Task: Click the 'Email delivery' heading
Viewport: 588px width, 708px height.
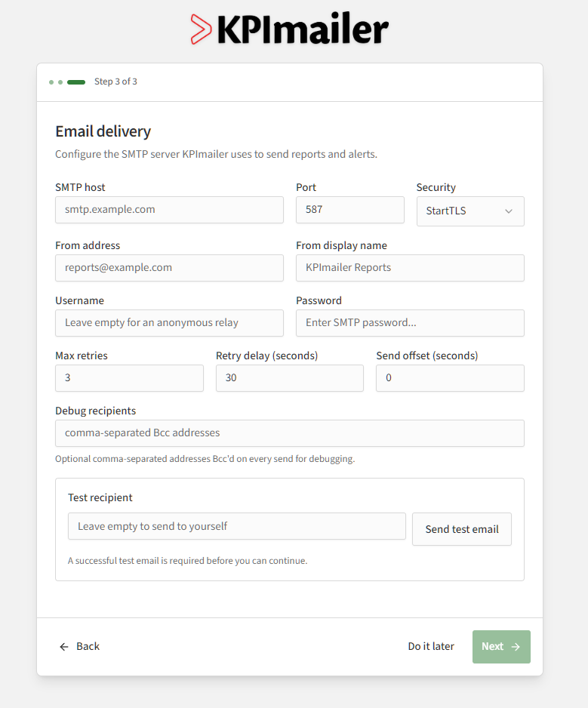Action: pyautogui.click(x=103, y=131)
